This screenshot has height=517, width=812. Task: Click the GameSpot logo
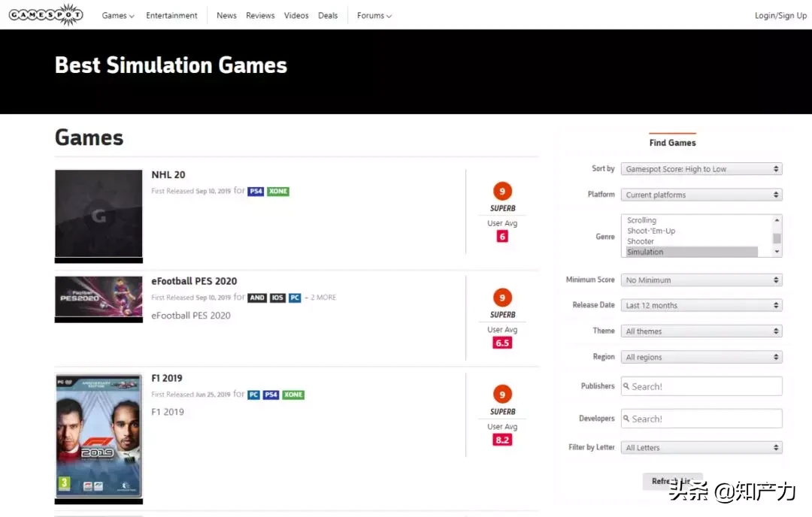(x=46, y=14)
